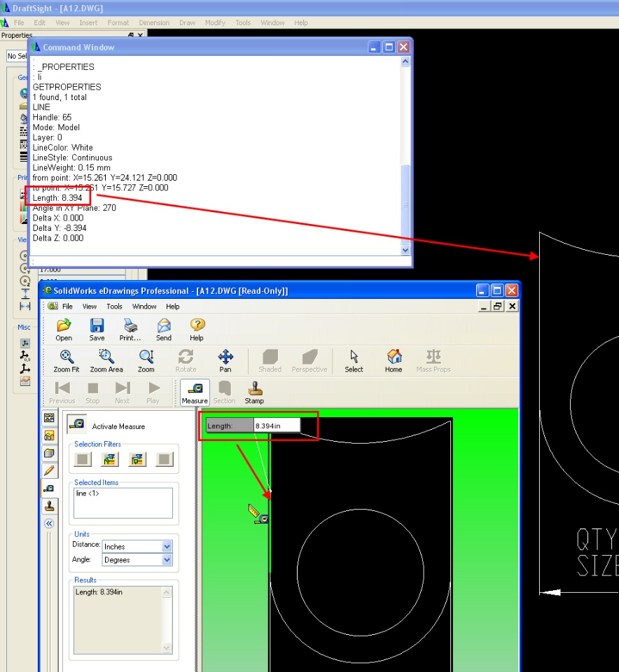619x672 pixels.
Task: Open the DraftSight Insert menu
Action: point(88,22)
